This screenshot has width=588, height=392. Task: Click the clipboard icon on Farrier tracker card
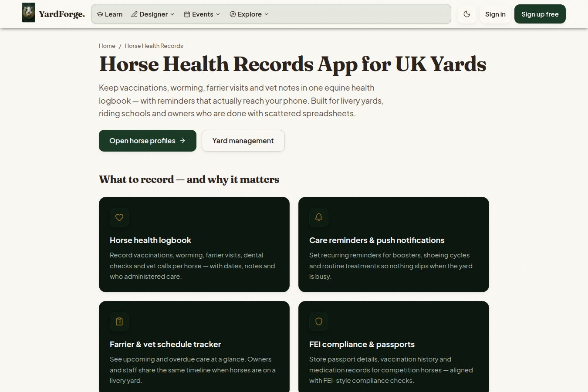[119, 321]
